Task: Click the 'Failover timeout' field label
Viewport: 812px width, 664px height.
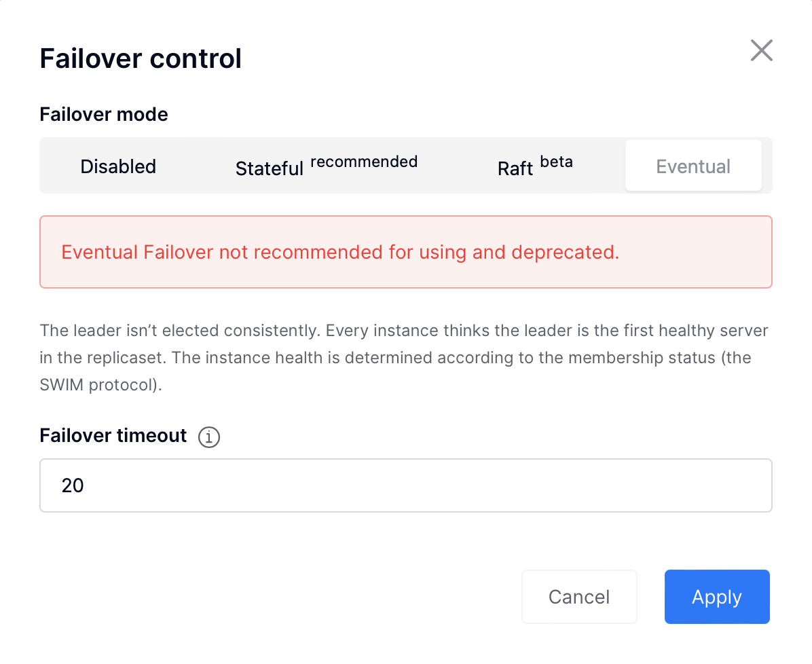Action: coord(113,436)
